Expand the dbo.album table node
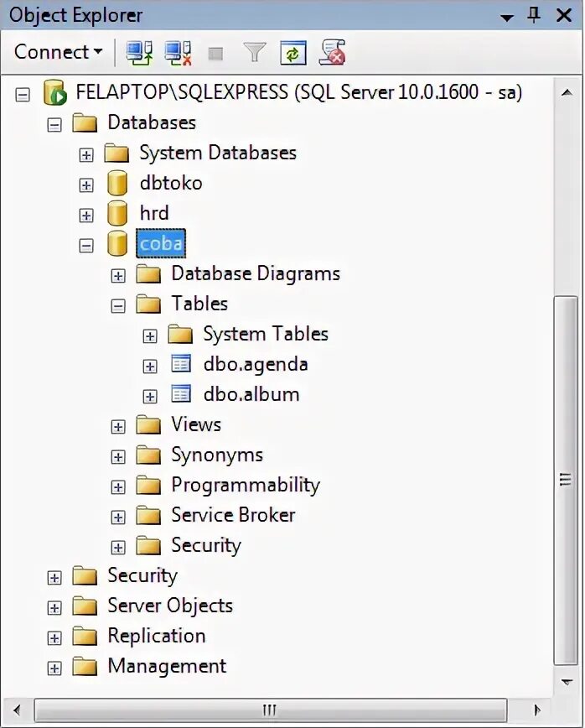585x728 pixels. point(150,397)
